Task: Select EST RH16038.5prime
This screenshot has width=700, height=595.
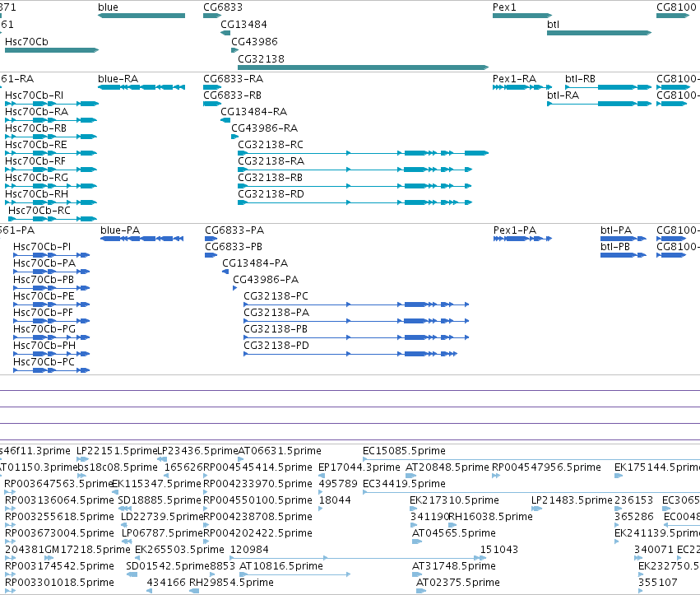Action: (x=490, y=517)
